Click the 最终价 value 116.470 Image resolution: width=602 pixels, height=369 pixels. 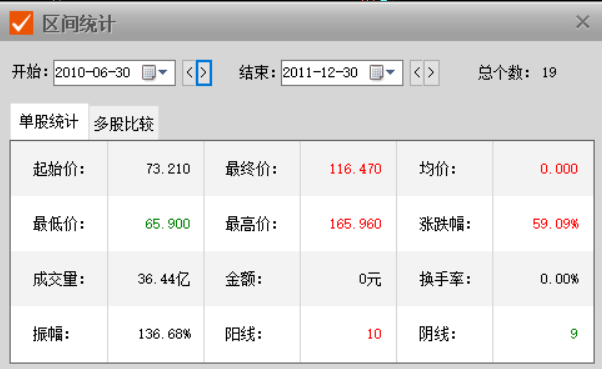356,169
